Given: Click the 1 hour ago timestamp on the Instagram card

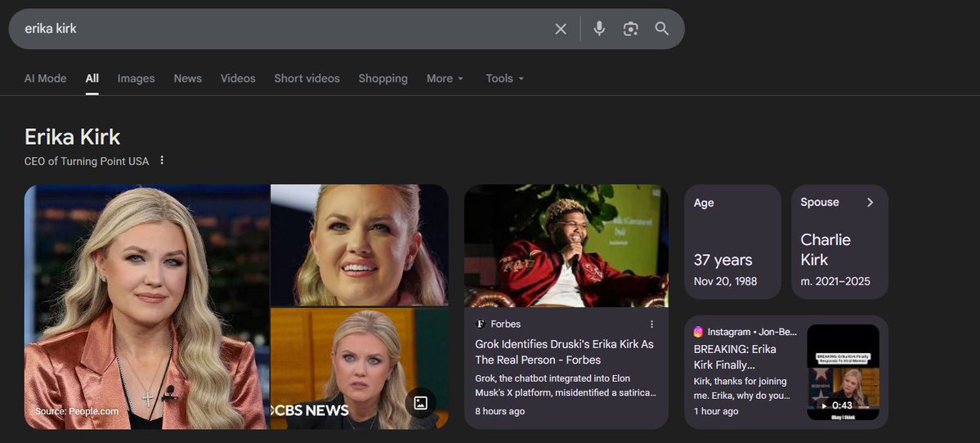Looking at the screenshot, I should pos(716,411).
